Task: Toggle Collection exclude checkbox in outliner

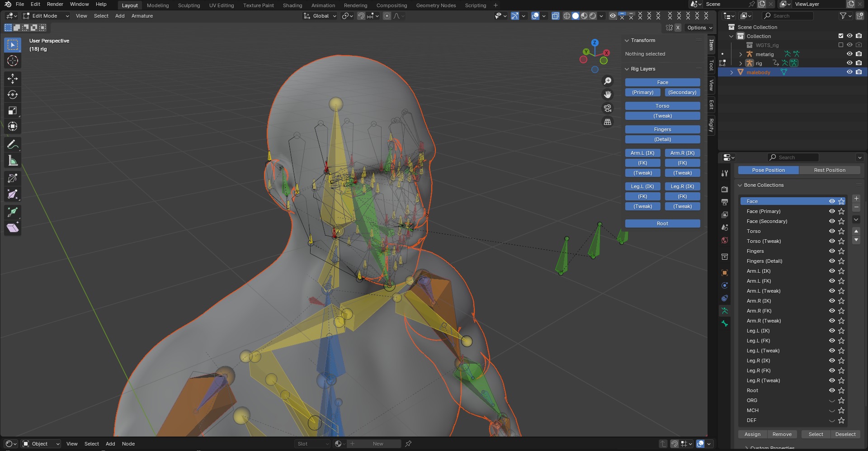Action: [x=841, y=36]
